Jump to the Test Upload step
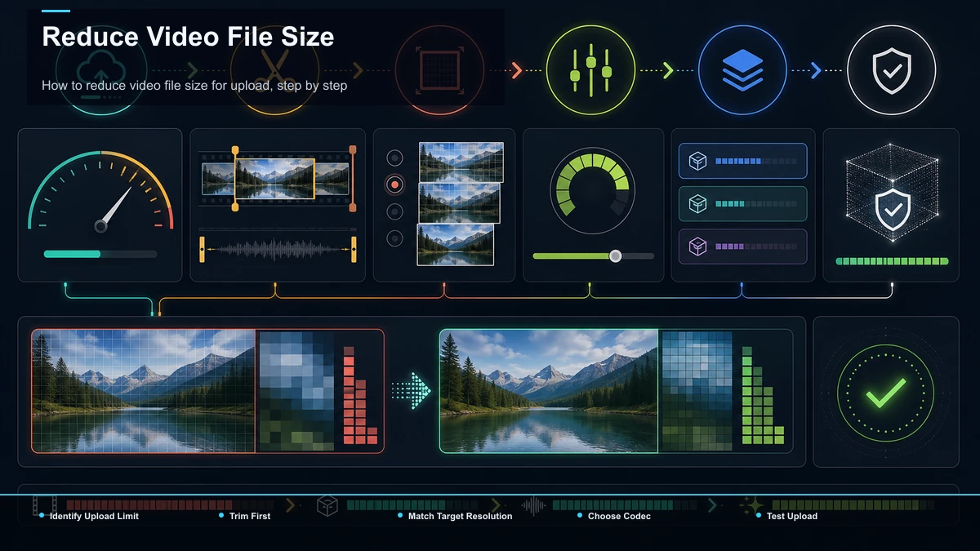The width and height of the screenshot is (980, 551). coord(792,516)
